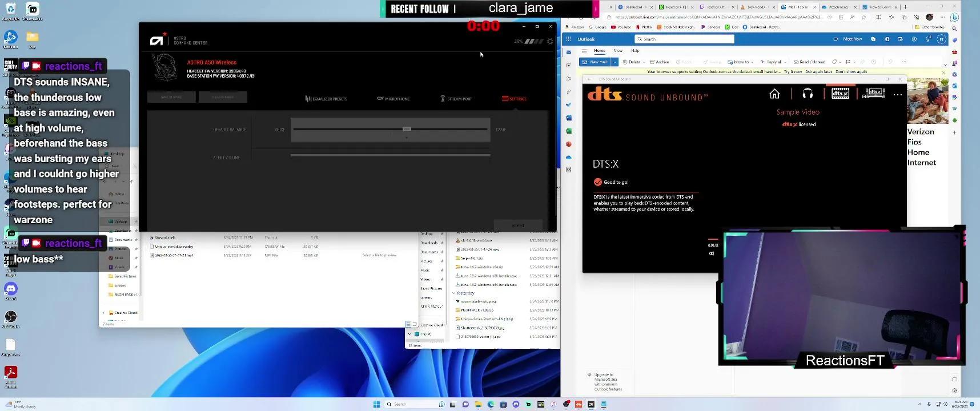Open Astro Command Center settings gear
Image resolution: width=980 pixels, height=411 pixels.
click(x=550, y=41)
